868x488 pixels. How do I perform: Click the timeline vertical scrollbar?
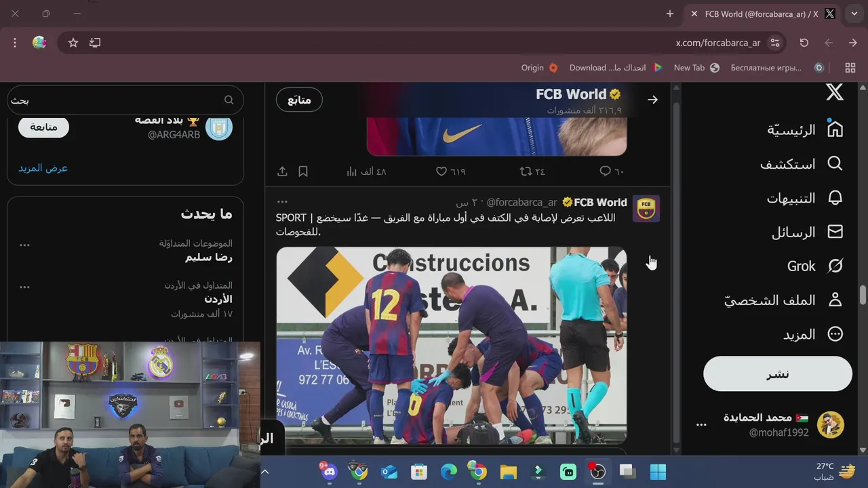(x=675, y=271)
